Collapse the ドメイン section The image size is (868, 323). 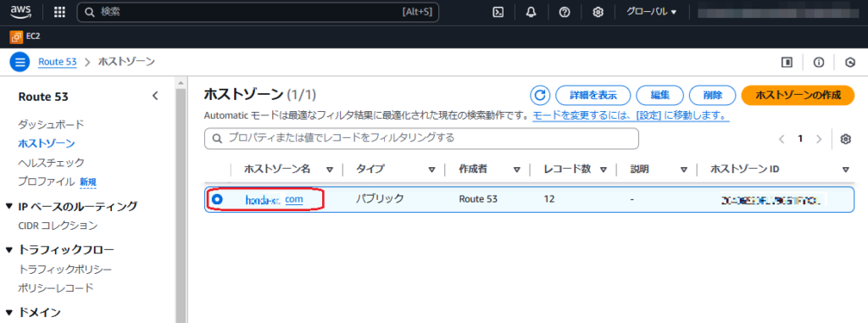[8, 313]
